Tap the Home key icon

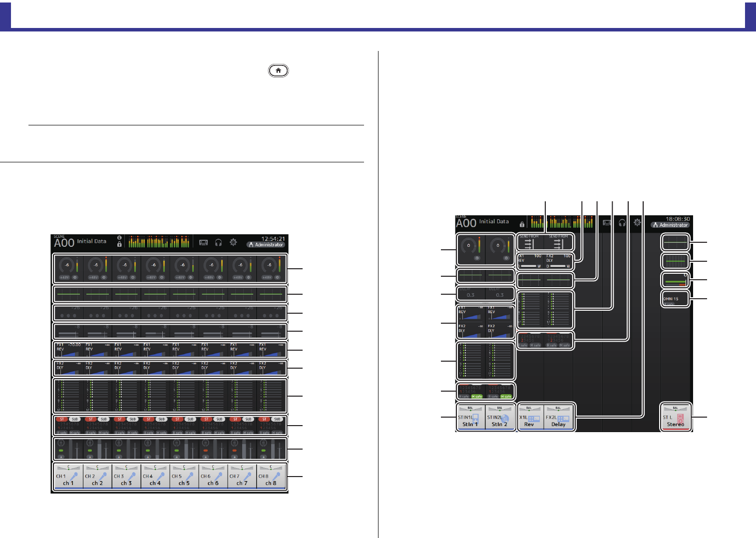pyautogui.click(x=278, y=70)
